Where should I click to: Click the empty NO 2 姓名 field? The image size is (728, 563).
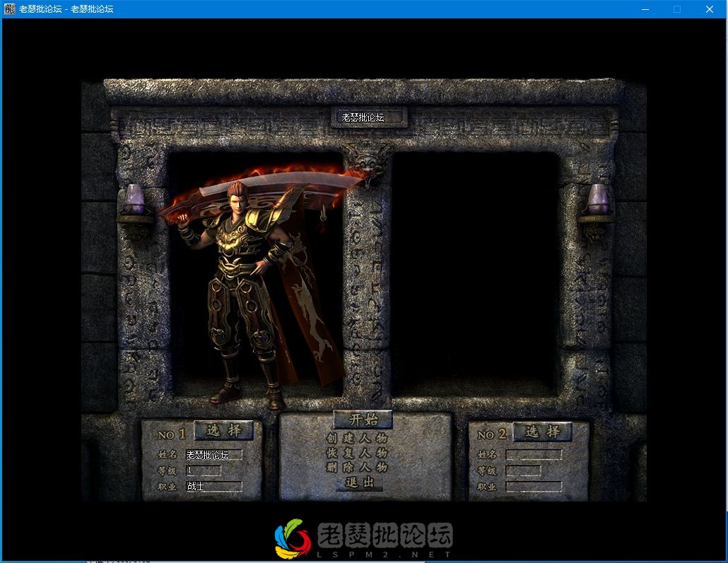534,454
